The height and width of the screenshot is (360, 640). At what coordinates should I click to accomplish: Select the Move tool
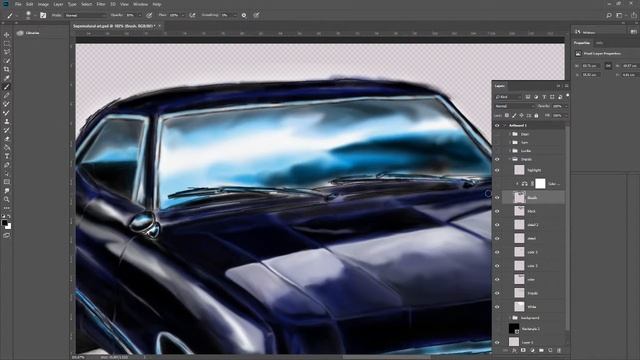7,35
